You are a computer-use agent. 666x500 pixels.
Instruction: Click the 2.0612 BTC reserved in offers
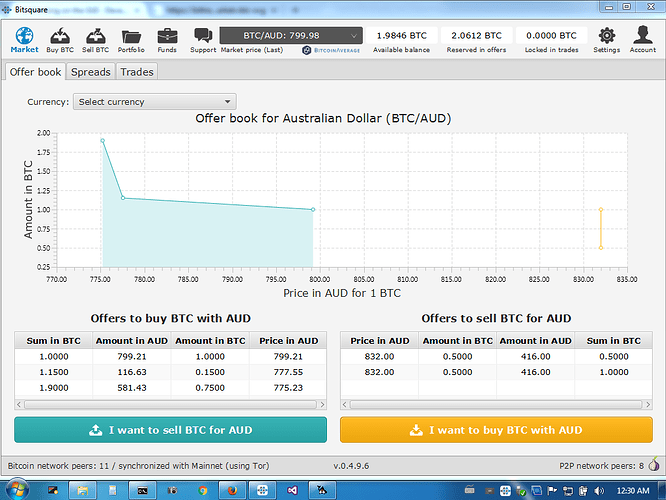(477, 36)
